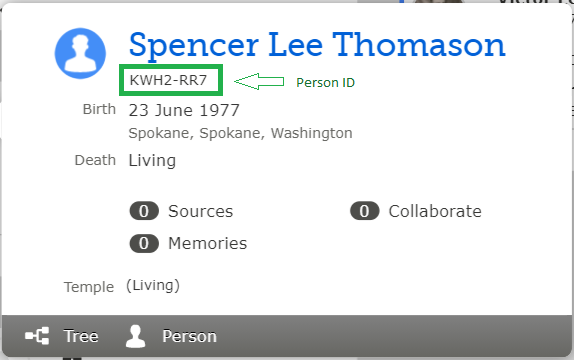
Task: Click the green arrow pointing to ID
Action: tap(259, 81)
